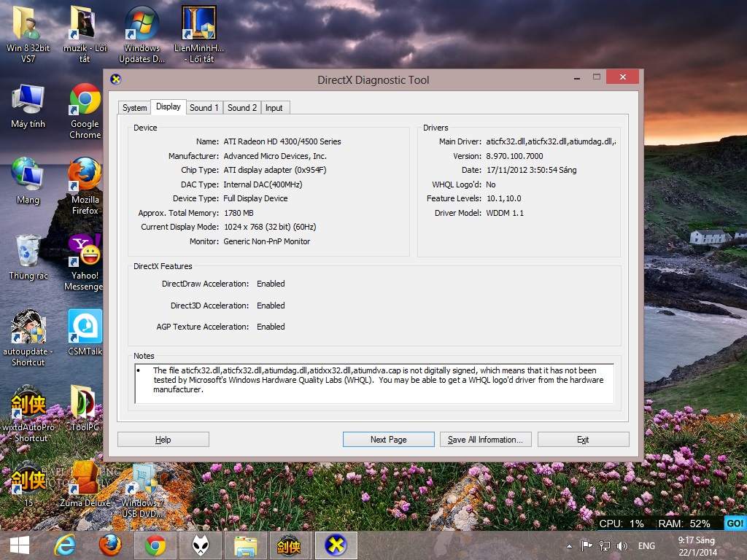Click driver version 8.970.100.7000 value
Screen dimensions: 747x560
(x=514, y=156)
